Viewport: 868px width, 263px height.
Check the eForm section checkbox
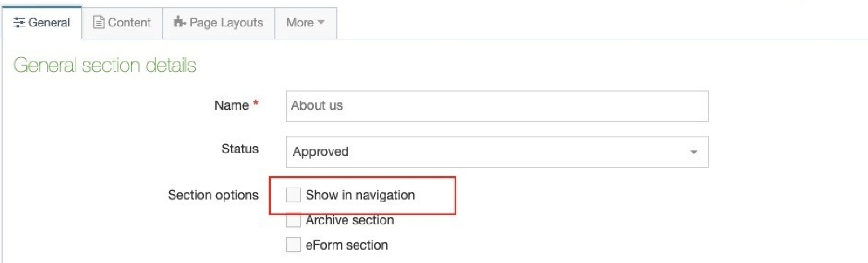294,245
